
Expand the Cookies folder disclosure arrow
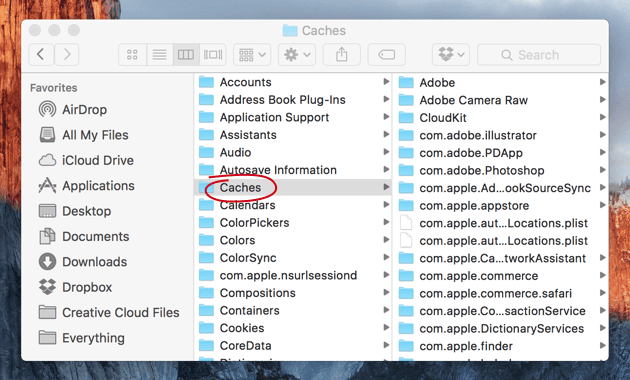click(386, 327)
